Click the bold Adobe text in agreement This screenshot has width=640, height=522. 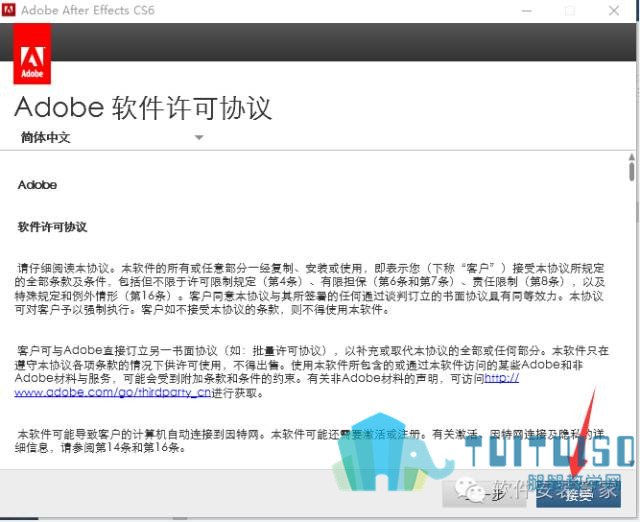tap(37, 185)
